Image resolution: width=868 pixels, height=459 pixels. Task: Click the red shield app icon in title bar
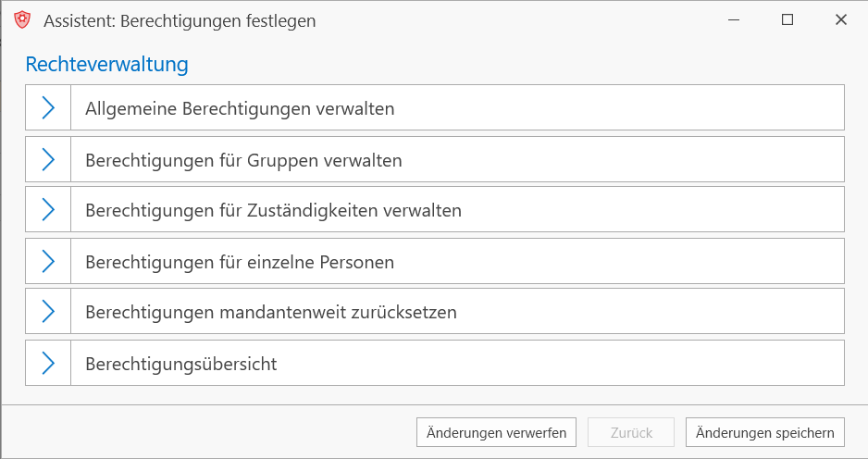(22, 20)
